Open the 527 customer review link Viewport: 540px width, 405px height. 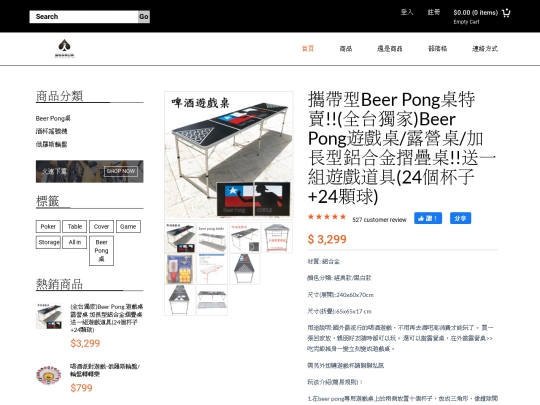point(379,220)
